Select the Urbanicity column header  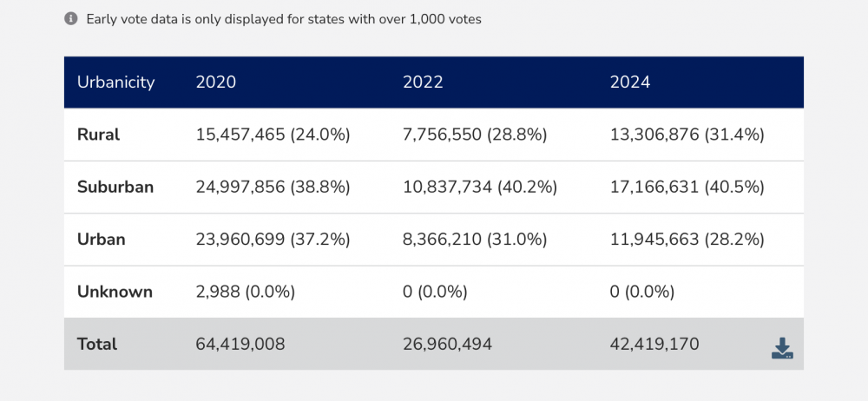115,82
